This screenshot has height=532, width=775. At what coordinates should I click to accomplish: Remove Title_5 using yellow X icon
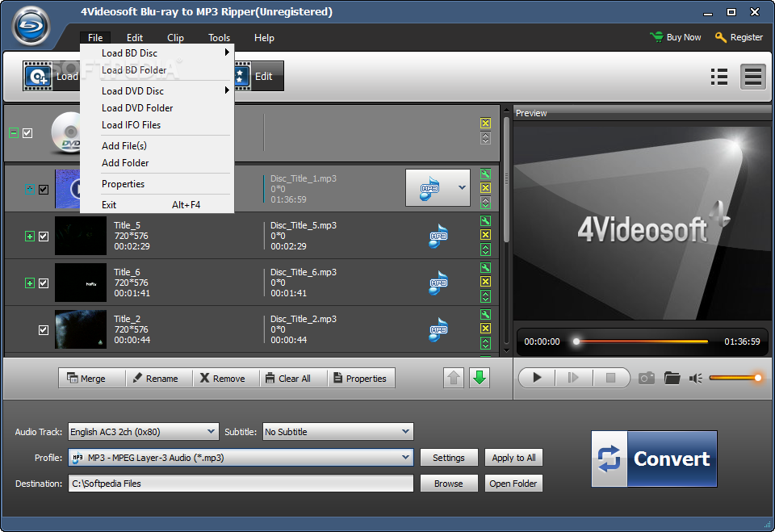coord(485,235)
